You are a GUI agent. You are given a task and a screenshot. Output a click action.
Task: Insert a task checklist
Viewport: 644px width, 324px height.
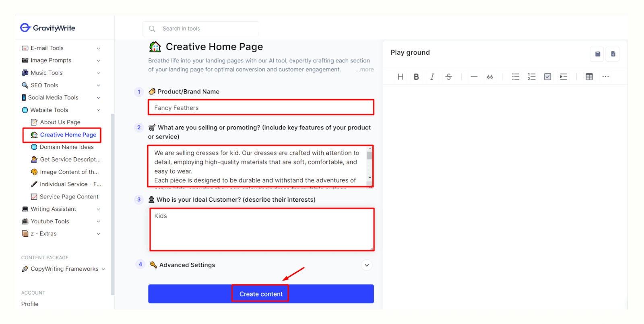[547, 76]
